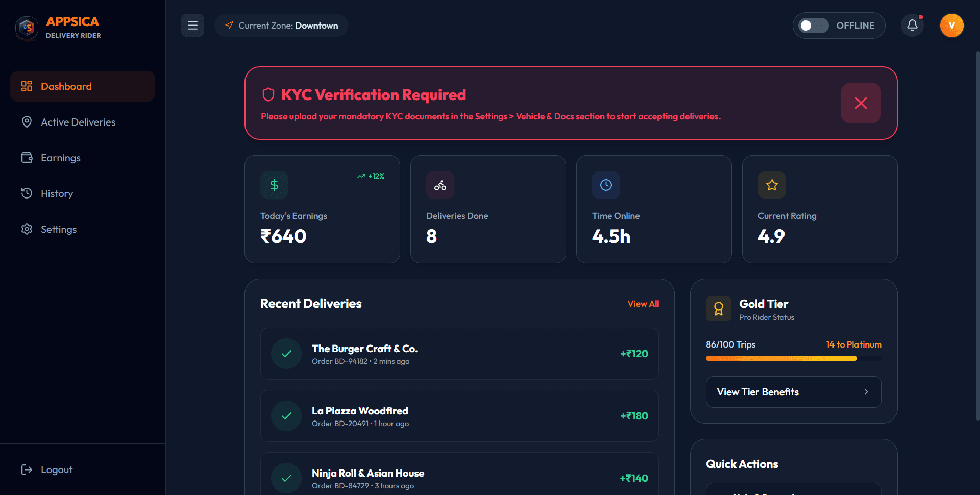This screenshot has height=495, width=980.
Task: Dismiss the KYC Verification alert
Action: coord(861,103)
